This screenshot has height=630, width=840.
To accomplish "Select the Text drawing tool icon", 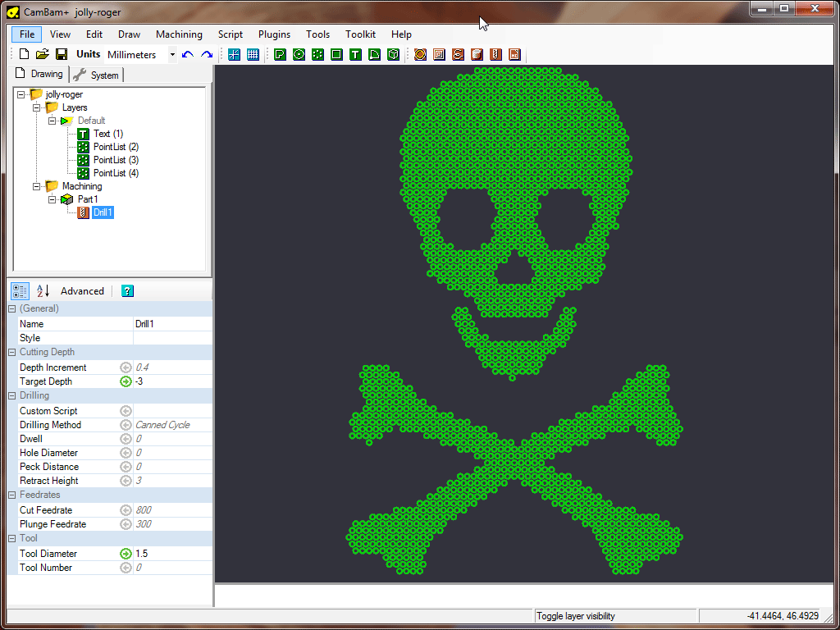I will [355, 54].
